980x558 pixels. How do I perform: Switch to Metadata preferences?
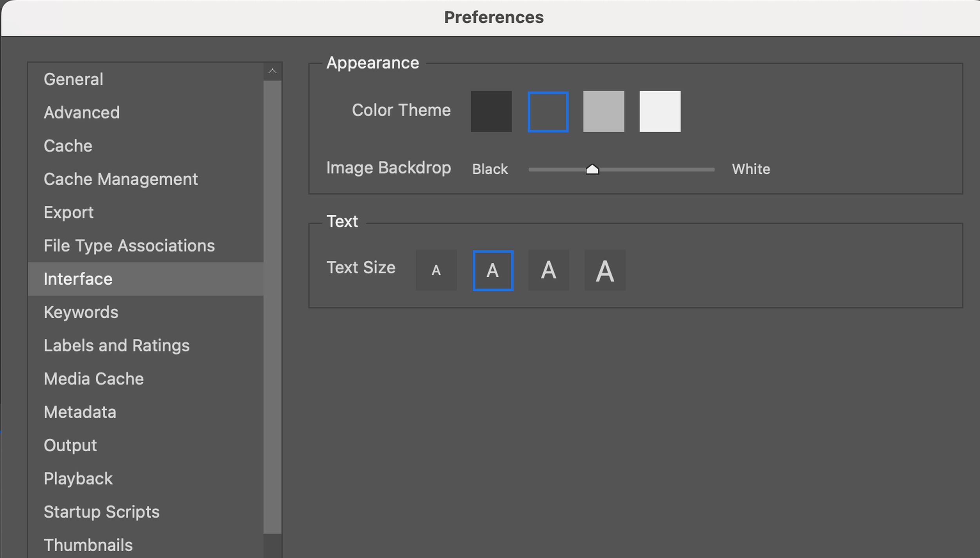coord(80,412)
